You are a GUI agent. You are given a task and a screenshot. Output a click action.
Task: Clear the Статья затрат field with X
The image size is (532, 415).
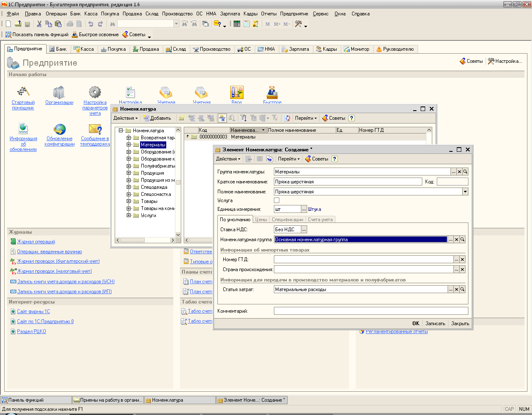tap(456, 289)
